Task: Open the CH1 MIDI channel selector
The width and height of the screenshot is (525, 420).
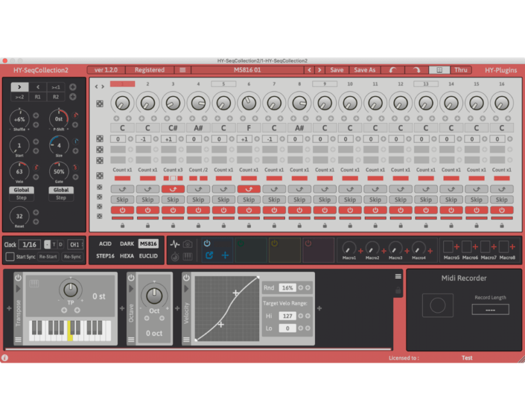Action: (x=75, y=244)
